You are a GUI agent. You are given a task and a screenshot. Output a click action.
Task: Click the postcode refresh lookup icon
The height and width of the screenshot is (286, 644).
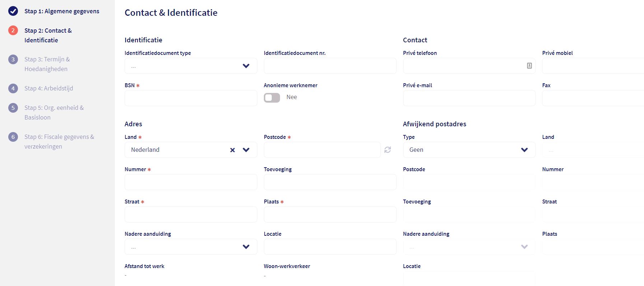387,150
